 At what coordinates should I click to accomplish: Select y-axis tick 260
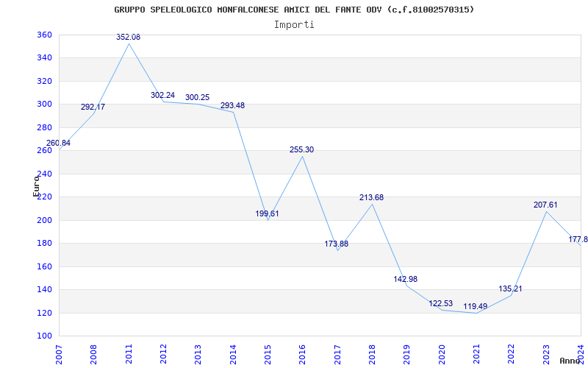coord(44,151)
